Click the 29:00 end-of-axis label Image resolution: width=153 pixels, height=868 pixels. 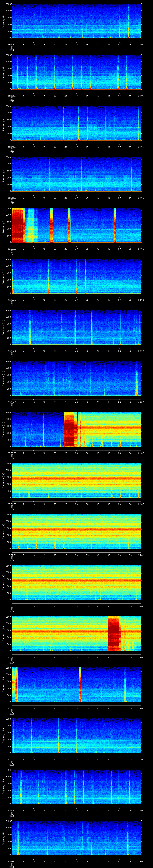point(141,351)
